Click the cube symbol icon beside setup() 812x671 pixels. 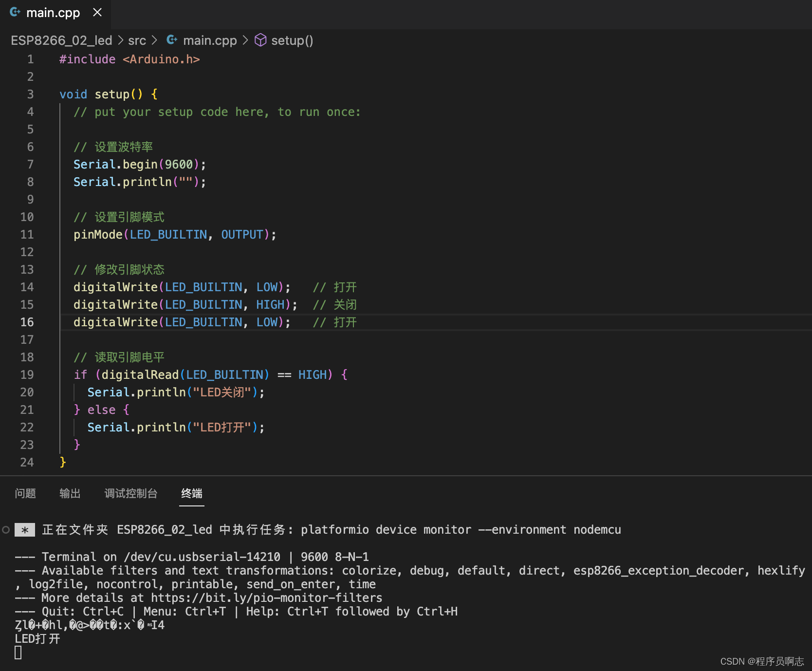(260, 40)
